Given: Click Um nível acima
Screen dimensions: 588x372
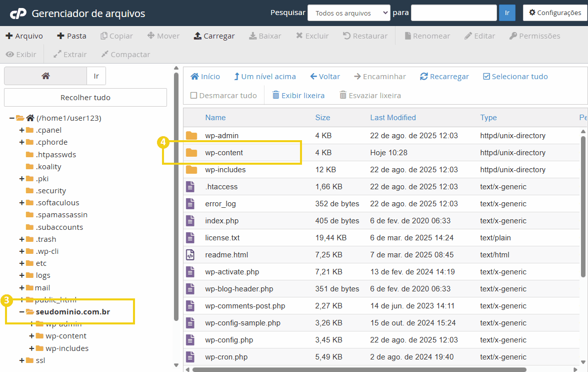Looking at the screenshot, I should pyautogui.click(x=265, y=77).
